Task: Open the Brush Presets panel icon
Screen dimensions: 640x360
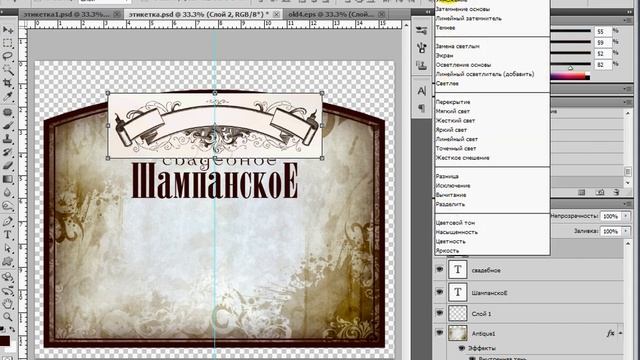Action: point(421,30)
